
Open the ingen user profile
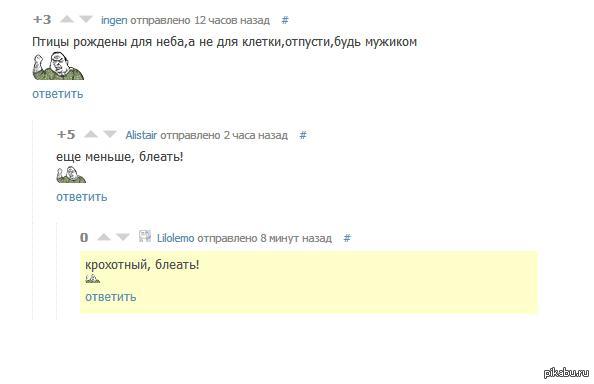pyautogui.click(x=114, y=20)
